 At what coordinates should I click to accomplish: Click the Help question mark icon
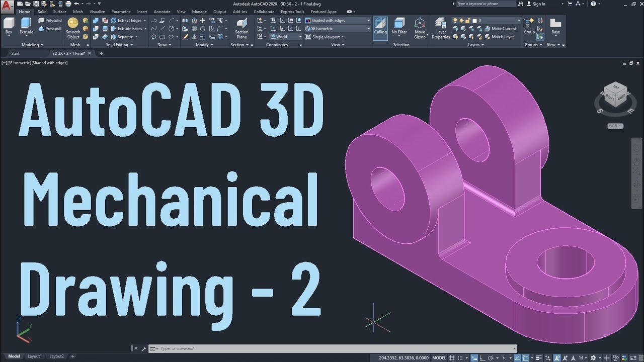(593, 4)
